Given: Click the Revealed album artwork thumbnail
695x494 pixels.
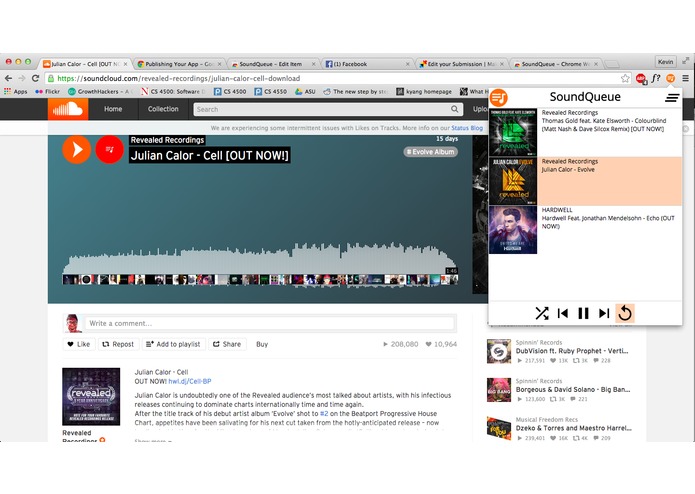Looking at the screenshot, I should click(91, 397).
